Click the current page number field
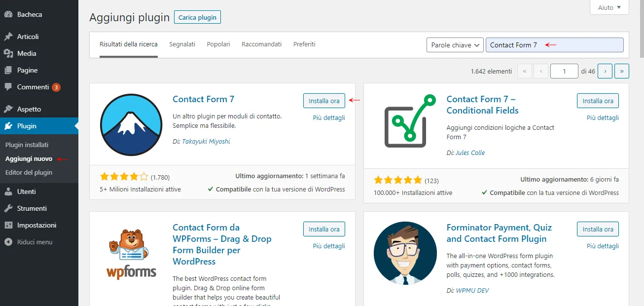This screenshot has height=306, width=644. coord(564,71)
